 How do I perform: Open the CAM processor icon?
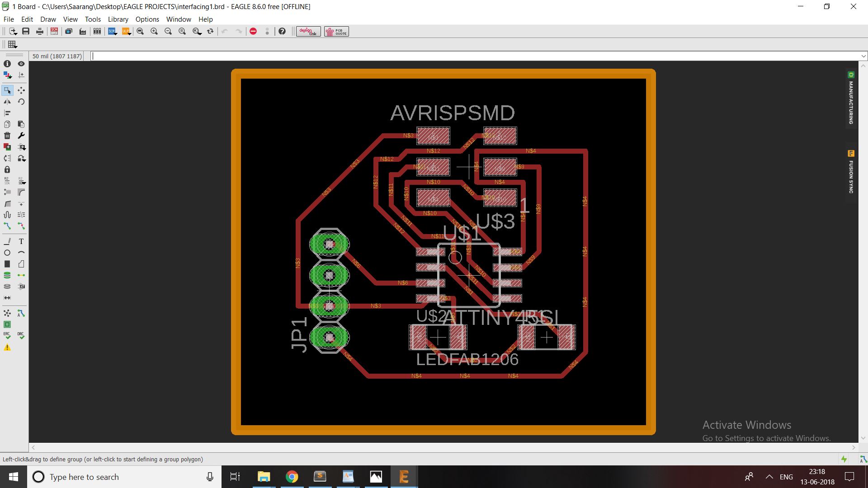pyautogui.click(x=69, y=31)
